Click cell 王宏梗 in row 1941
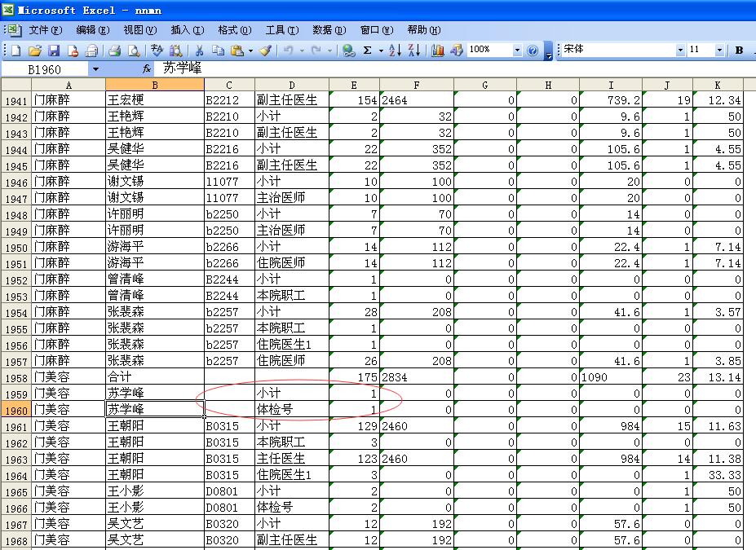Screen dimensions: 756x550 155,99
